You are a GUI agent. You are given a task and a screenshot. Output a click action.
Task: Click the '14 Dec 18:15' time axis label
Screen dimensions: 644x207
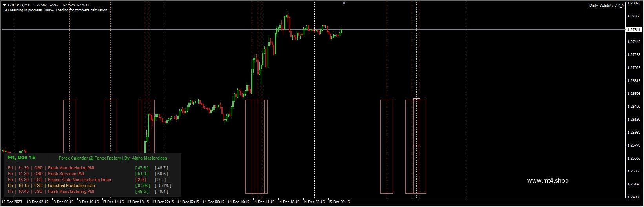(x=289, y=202)
